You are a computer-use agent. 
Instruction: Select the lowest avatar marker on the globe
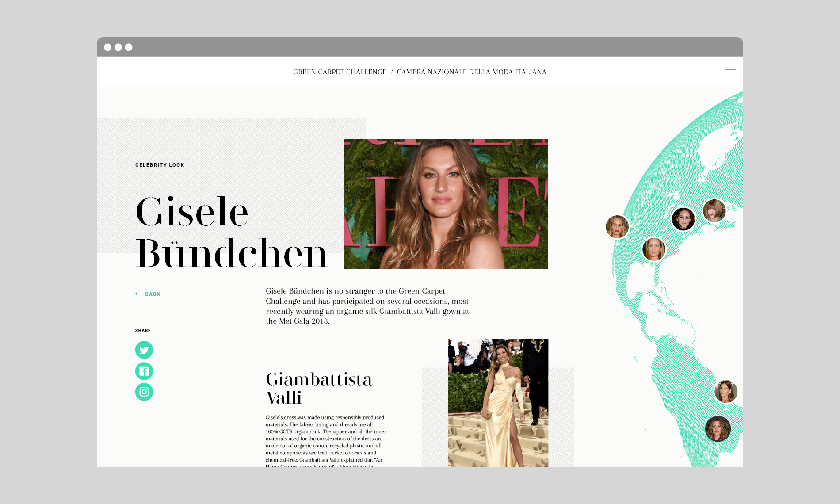tap(717, 428)
